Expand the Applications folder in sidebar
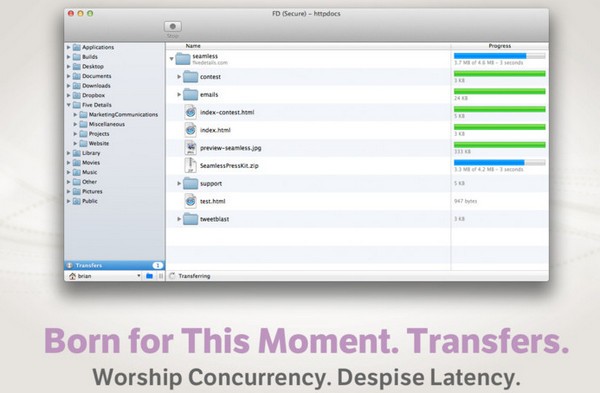 (68, 47)
